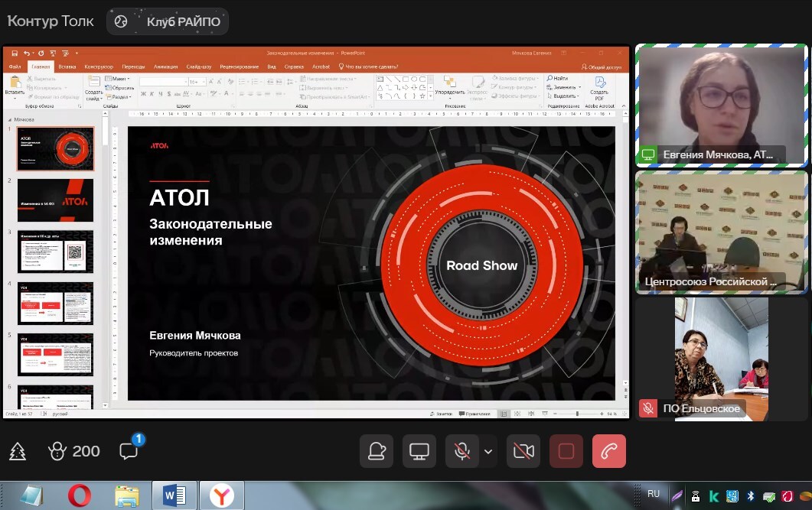Image resolution: width=812 pixels, height=510 pixels.
Task: Select the ПО Ельцовское video tile
Action: coord(721,359)
